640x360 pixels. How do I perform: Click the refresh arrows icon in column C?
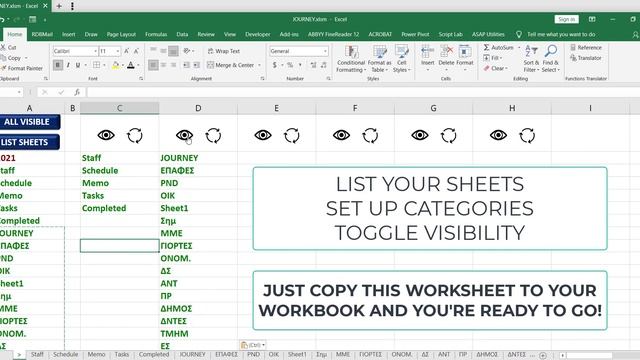pos(135,136)
